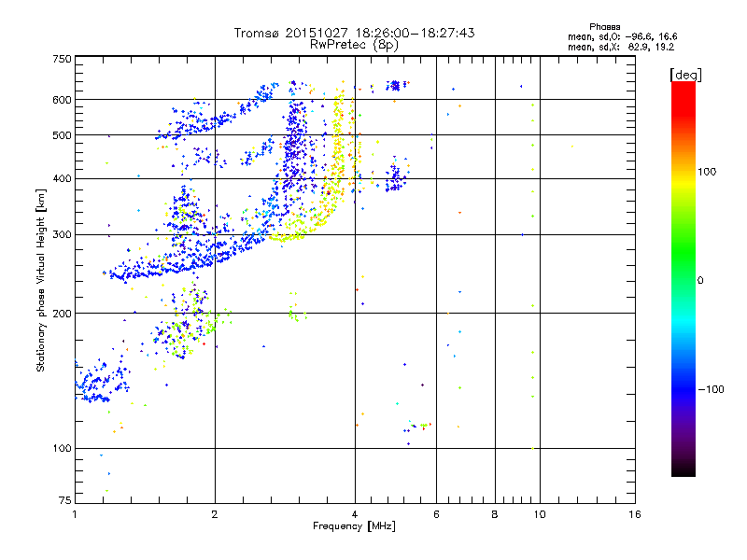The height and width of the screenshot is (560, 747).
Task: Click the 'Frequency [MHz]' axis title
Action: (x=354, y=526)
